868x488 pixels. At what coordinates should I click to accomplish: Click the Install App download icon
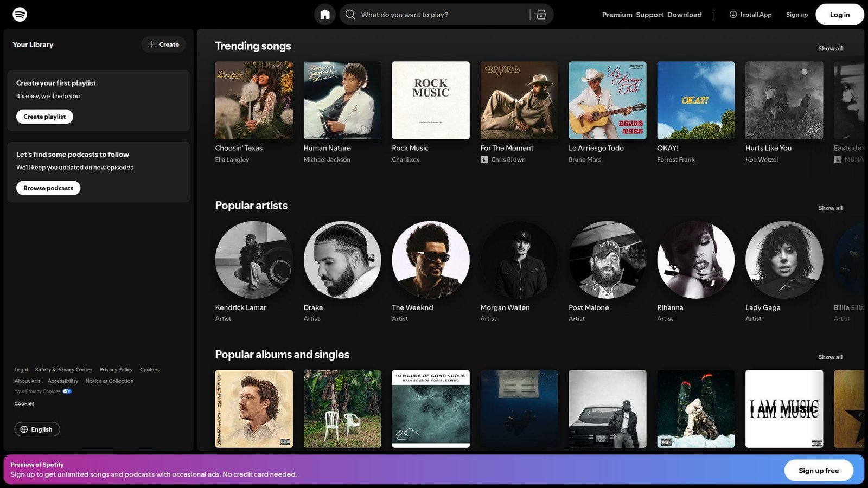coord(733,15)
